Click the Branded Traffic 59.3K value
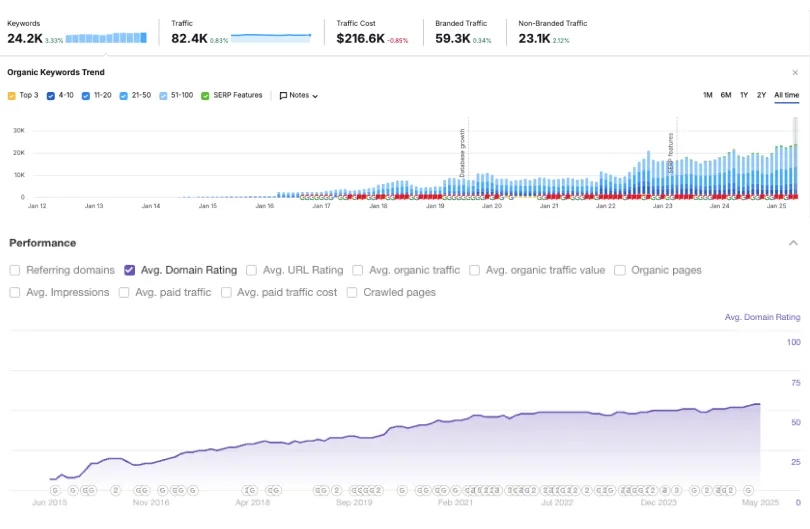The width and height of the screenshot is (810, 529). tap(453, 39)
